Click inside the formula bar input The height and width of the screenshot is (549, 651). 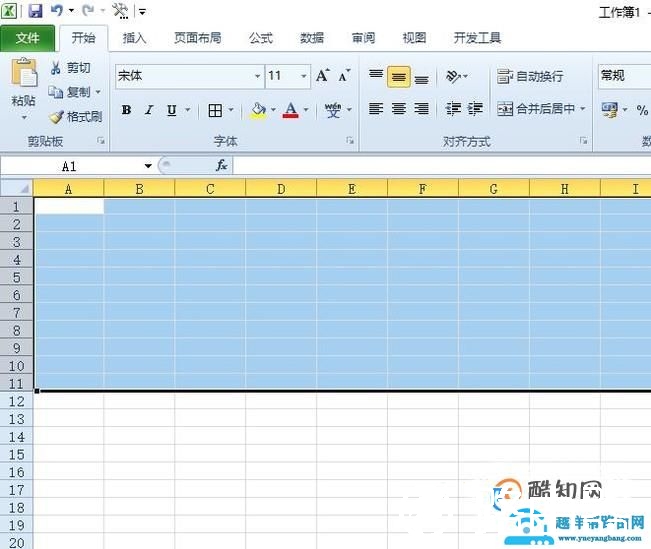(442, 166)
